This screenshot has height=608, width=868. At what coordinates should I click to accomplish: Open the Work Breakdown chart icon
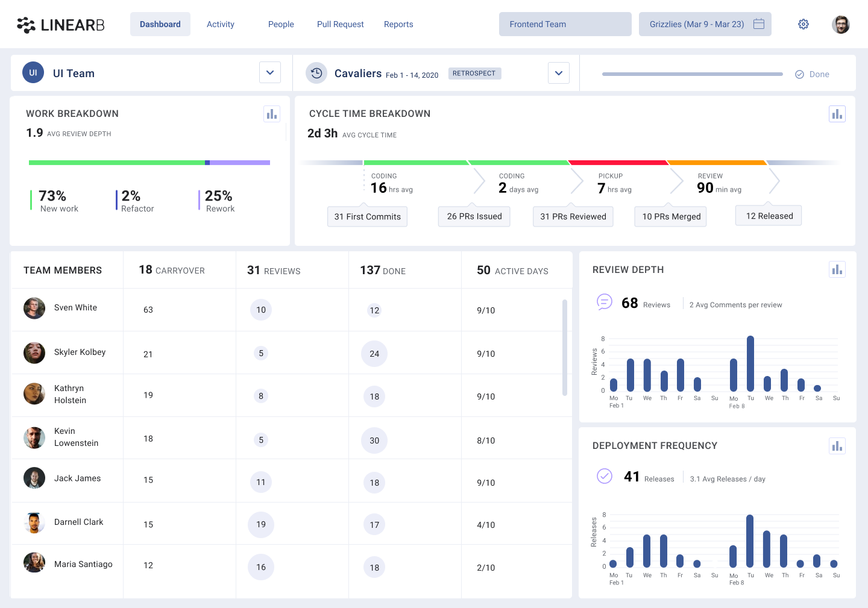coord(272,114)
